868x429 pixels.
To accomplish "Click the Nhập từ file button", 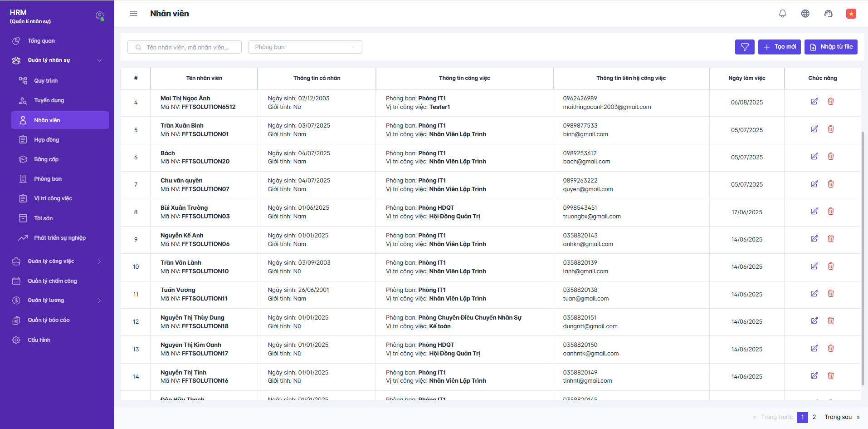I will point(831,47).
